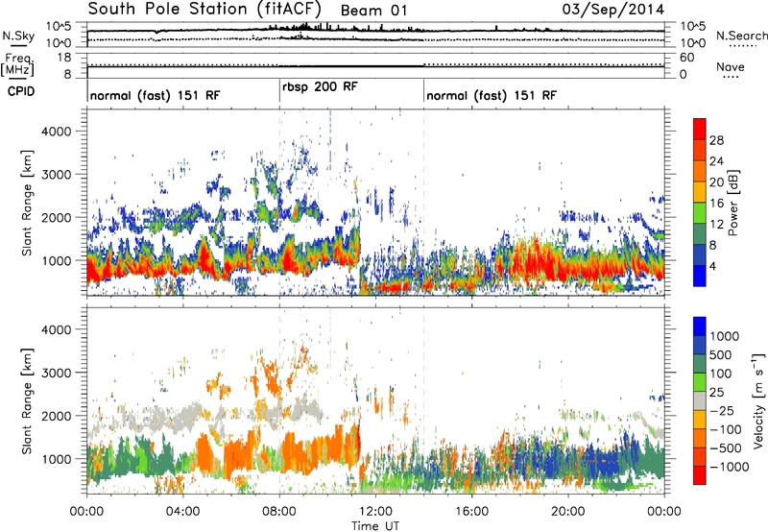
Task: Click the velocity panel 'Slant Range [km]' label
Action: tap(27, 400)
